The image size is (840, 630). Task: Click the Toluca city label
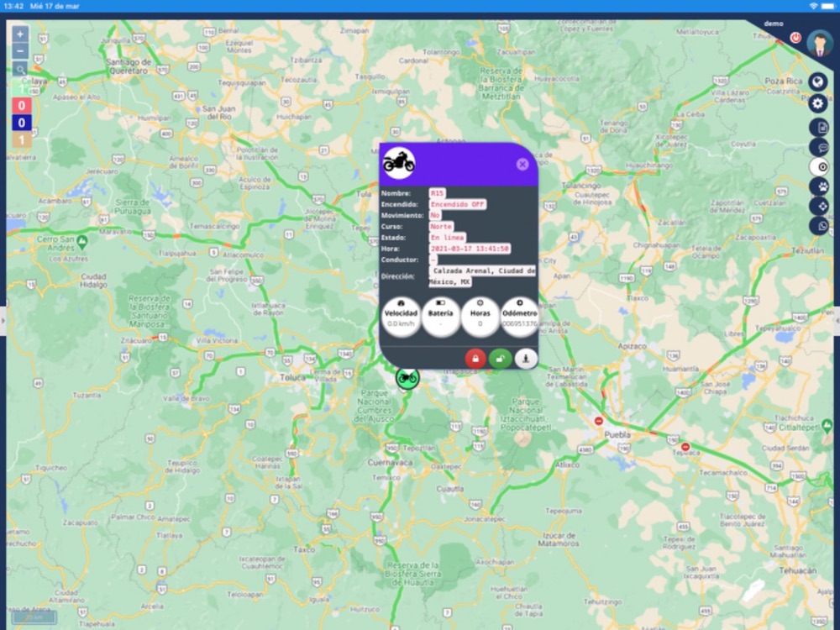point(292,378)
